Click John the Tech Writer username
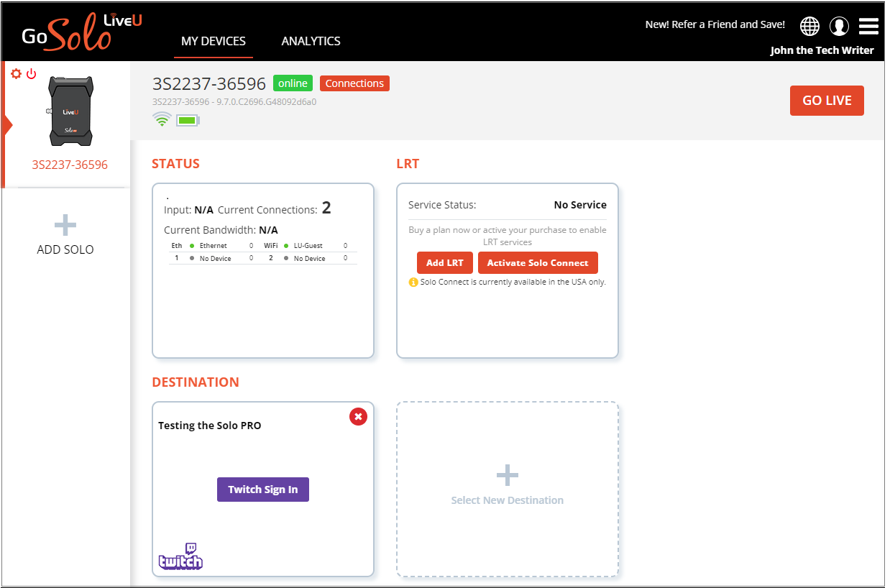Image resolution: width=890 pixels, height=588 pixels. pyautogui.click(x=822, y=50)
